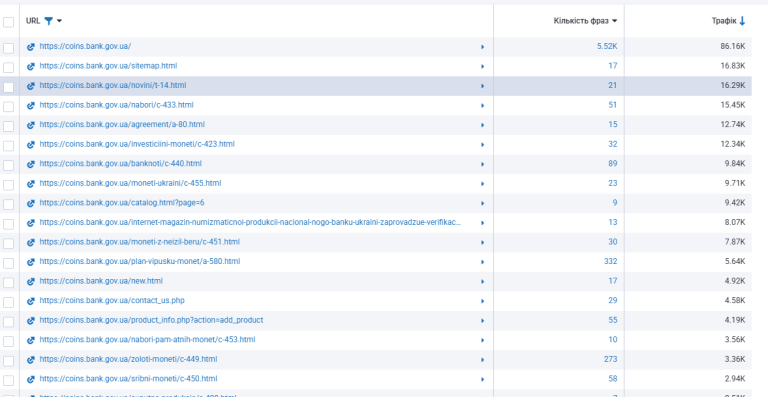Expand row arrow for nabori/c-433.html
768x397 pixels.
coord(482,106)
